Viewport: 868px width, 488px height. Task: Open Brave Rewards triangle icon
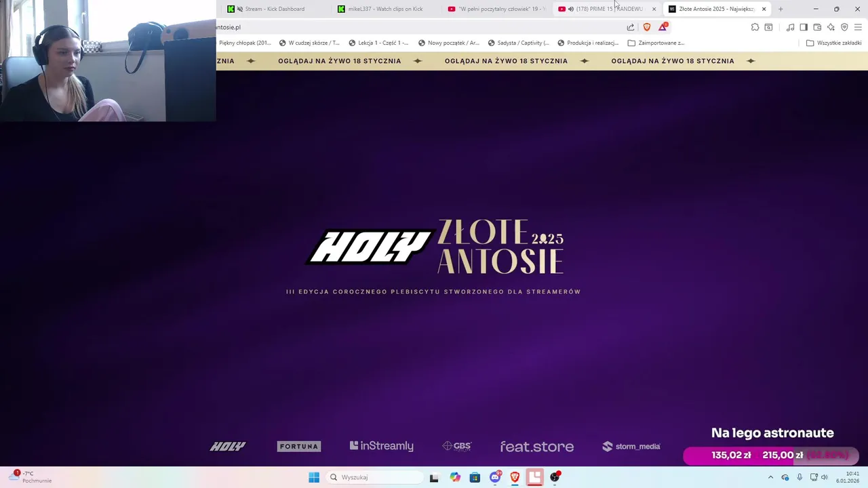[663, 27]
